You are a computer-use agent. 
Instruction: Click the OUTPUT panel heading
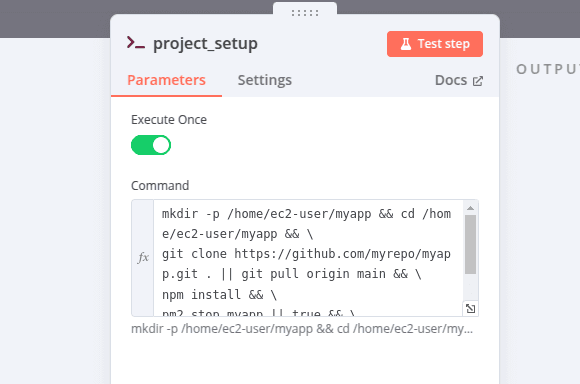pos(548,69)
